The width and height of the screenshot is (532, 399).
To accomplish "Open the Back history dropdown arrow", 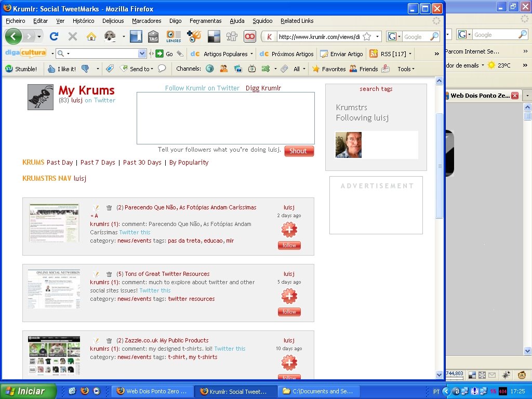I will coord(39,36).
